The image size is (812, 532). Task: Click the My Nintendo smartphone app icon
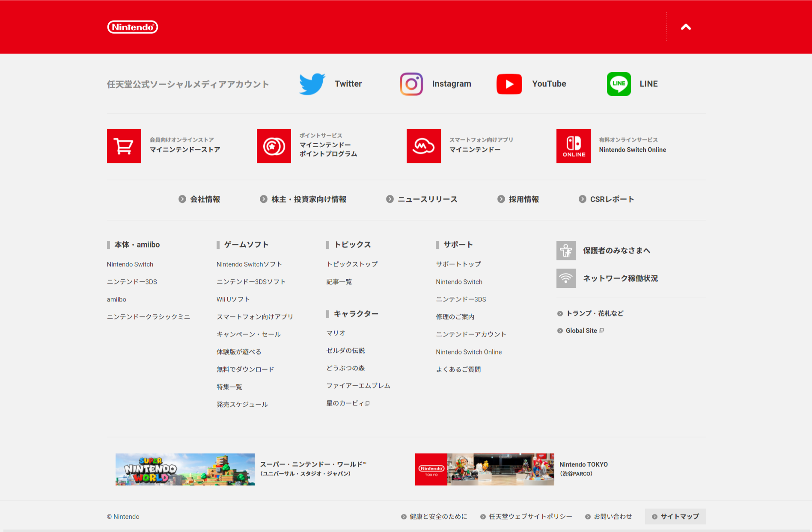click(424, 146)
